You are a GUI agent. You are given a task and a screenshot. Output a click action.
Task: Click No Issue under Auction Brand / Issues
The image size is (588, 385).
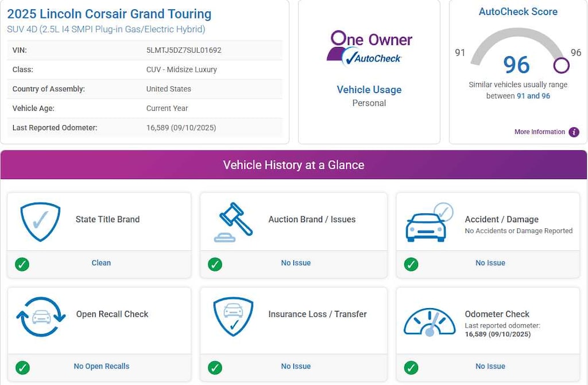[x=296, y=263]
